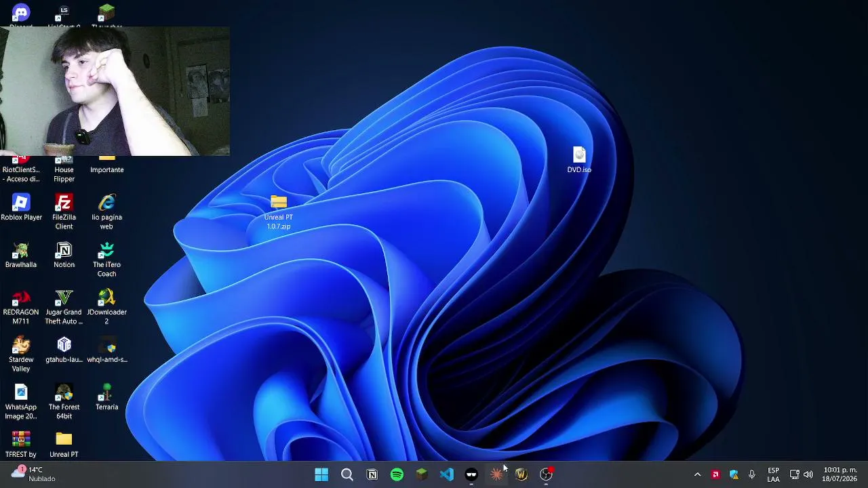868x488 pixels.
Task: Open Notion from the taskbar
Action: click(372, 474)
